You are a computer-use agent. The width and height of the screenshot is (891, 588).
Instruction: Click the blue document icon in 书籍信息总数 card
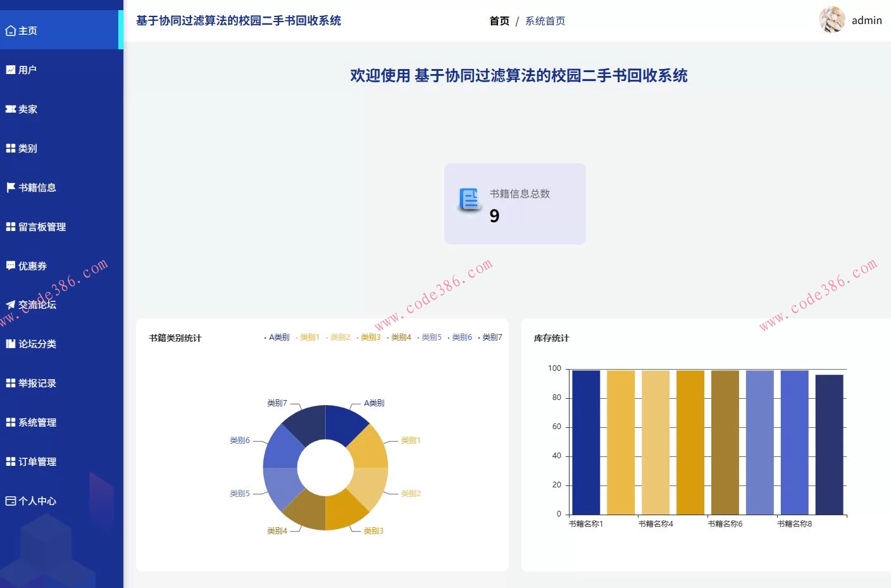tap(470, 200)
